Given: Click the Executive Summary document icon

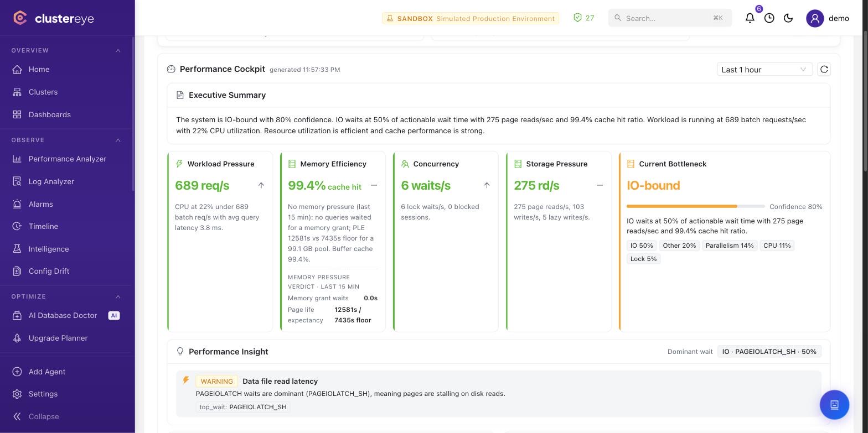Looking at the screenshot, I should click(x=180, y=95).
